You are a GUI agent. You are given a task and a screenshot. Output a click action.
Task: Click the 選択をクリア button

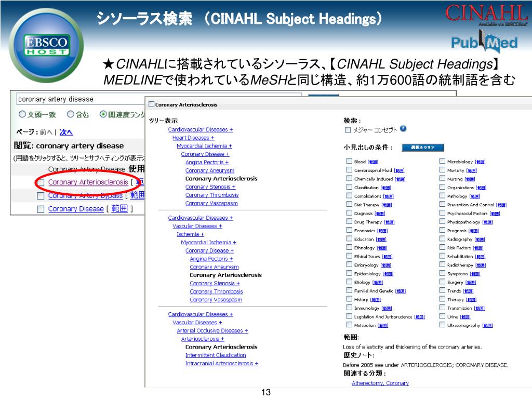click(423, 147)
